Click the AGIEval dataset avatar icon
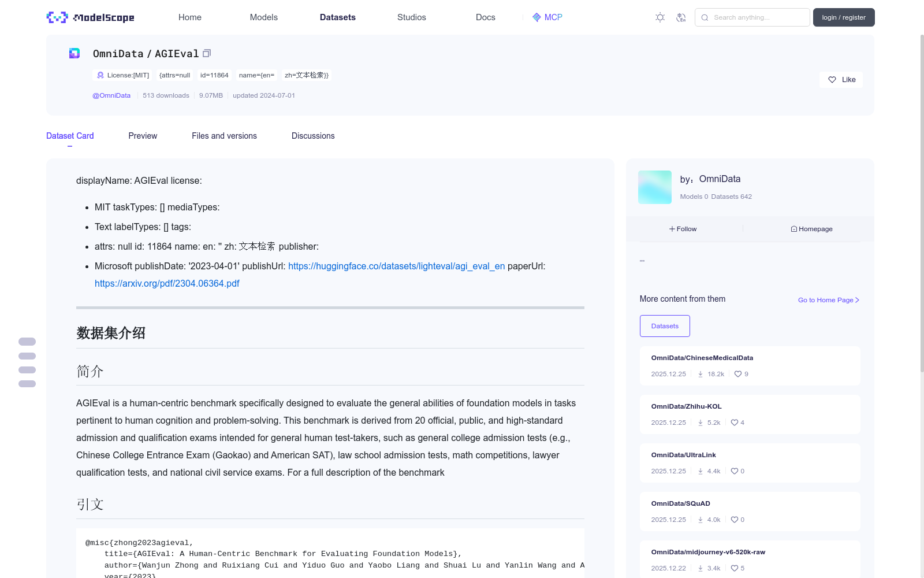This screenshot has height=578, width=924. click(x=74, y=53)
